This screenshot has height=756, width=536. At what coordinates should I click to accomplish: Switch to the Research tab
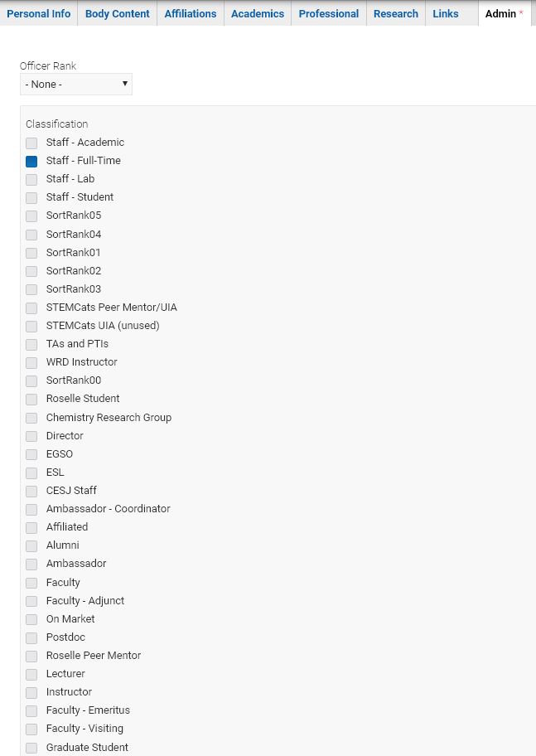click(x=396, y=13)
